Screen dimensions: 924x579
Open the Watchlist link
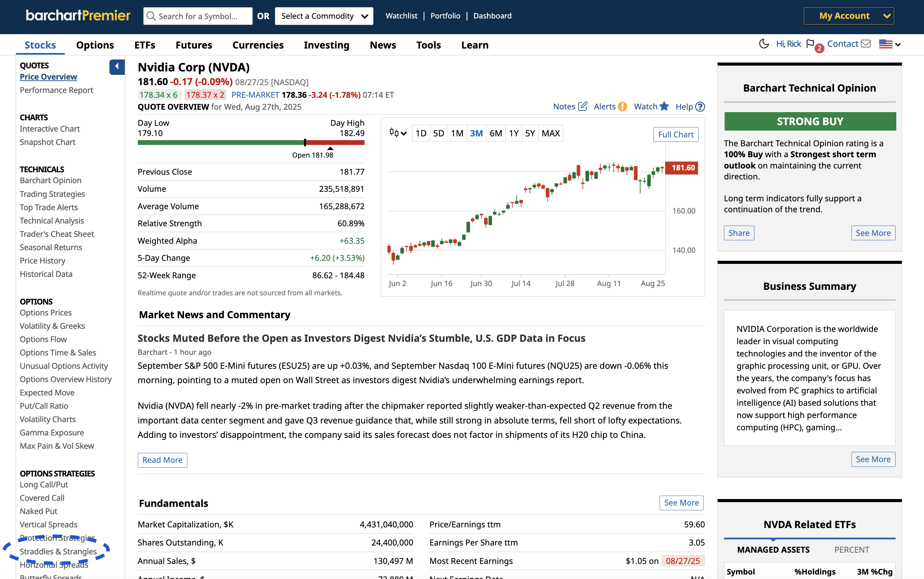pyautogui.click(x=401, y=16)
